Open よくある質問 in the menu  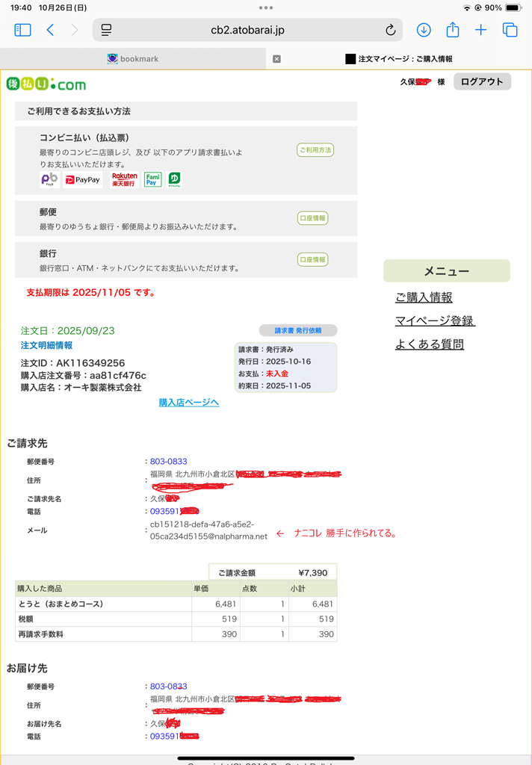(x=430, y=344)
